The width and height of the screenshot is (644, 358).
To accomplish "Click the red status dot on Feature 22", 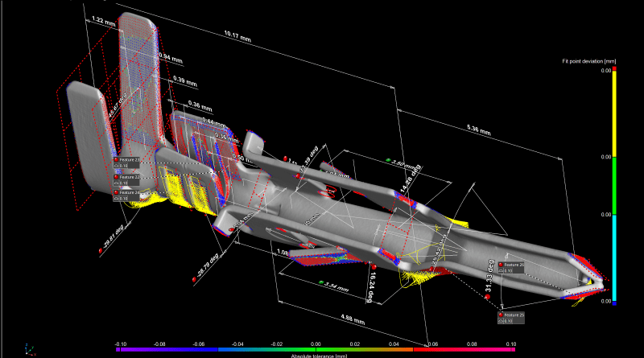I will 116,177.
